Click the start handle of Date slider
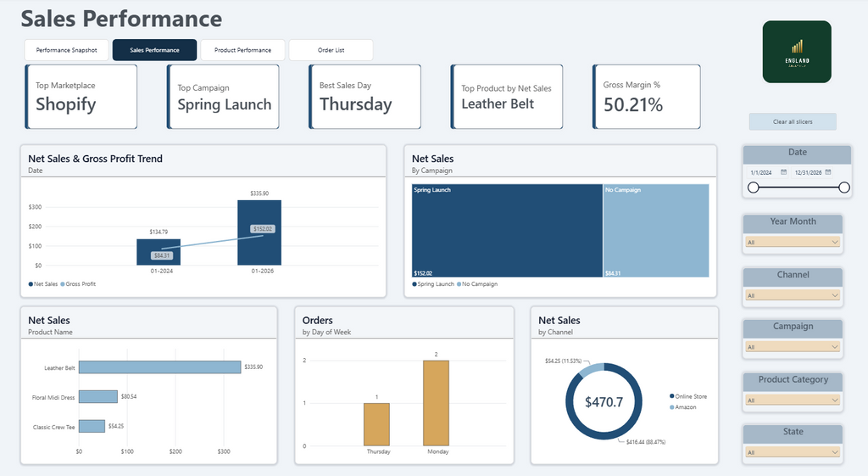Image resolution: width=868 pixels, height=476 pixels. [x=753, y=188]
